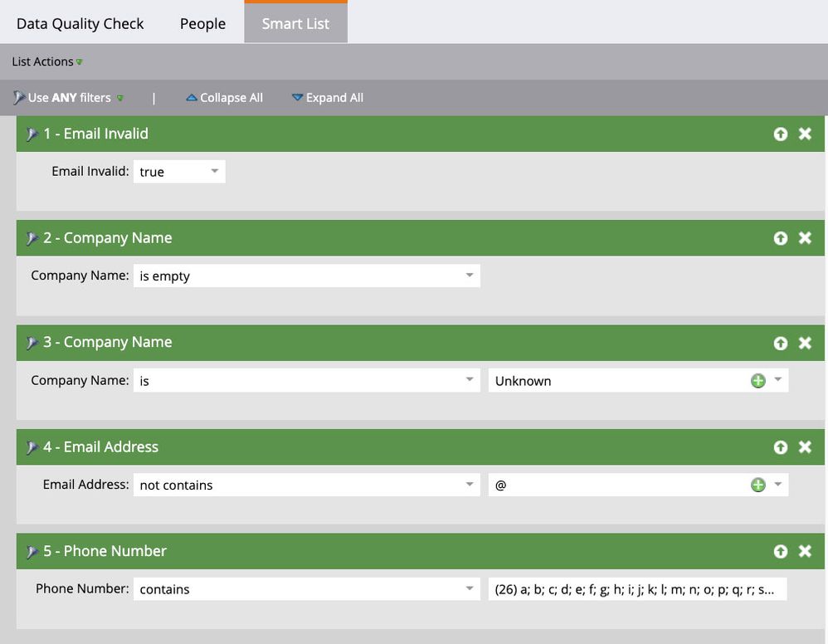This screenshot has width=828, height=644.
Task: Click move-up arrow on Company Name filter 2
Action: click(780, 238)
